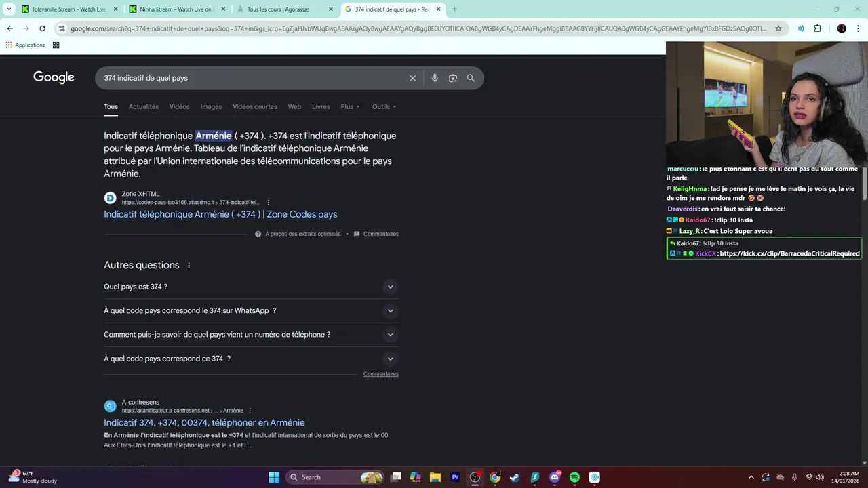Close the '374 indicatif de quel pays' tab
Screen dimensions: 868x488
pyautogui.click(x=438, y=9)
